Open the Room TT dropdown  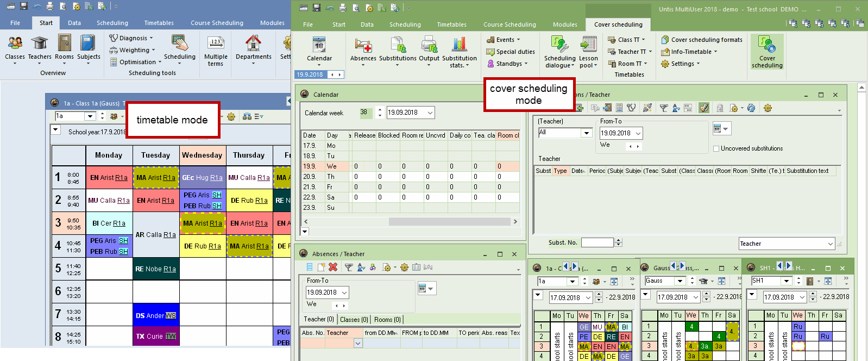click(627, 64)
